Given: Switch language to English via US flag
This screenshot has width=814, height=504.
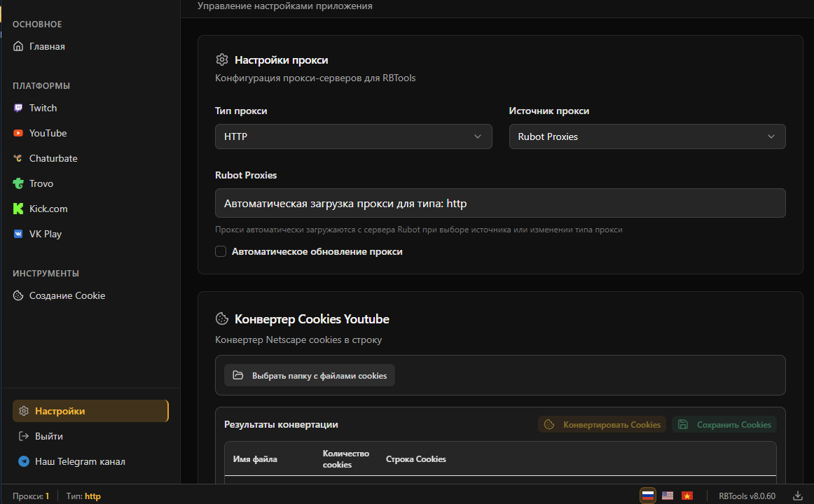Looking at the screenshot, I should click(x=668, y=496).
